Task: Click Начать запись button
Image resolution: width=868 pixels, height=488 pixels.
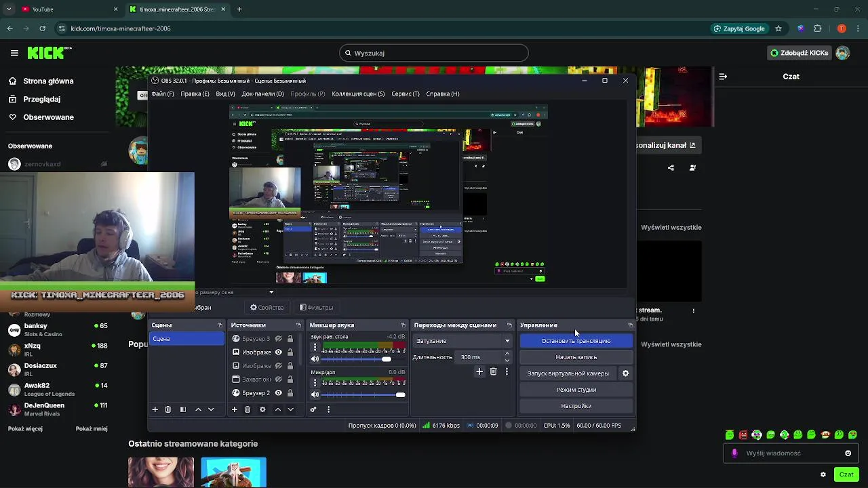Action: click(x=576, y=357)
